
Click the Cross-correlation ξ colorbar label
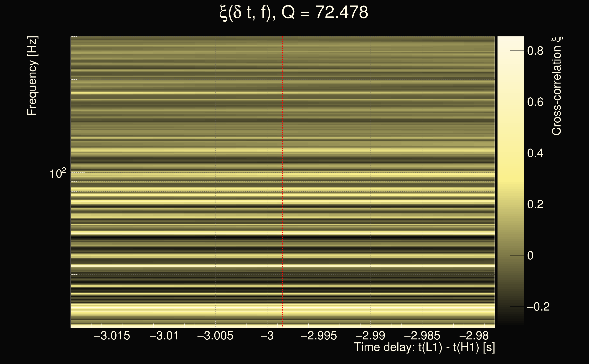pyautogui.click(x=556, y=86)
